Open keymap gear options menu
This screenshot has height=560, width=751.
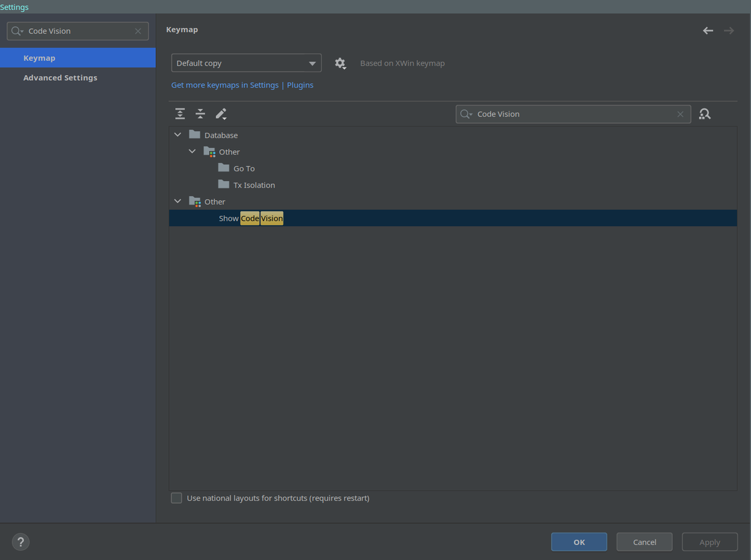click(x=340, y=63)
